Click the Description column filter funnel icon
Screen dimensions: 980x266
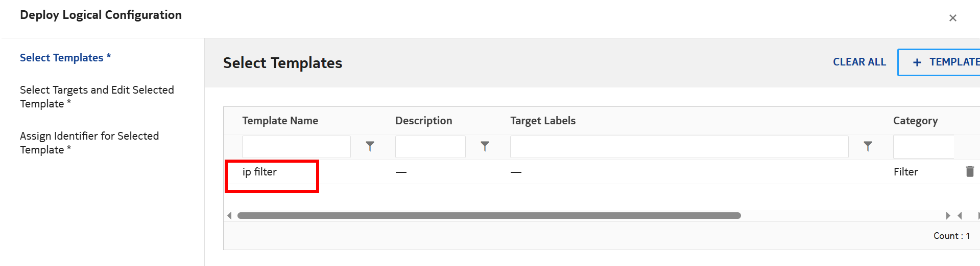485,147
